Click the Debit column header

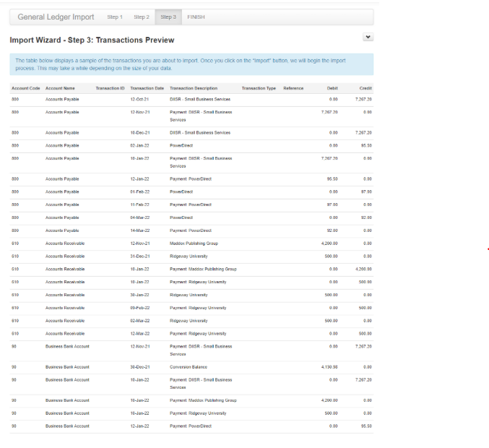(x=332, y=88)
